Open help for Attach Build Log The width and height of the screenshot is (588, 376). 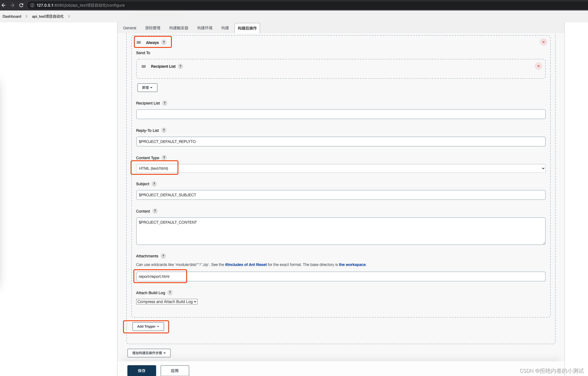170,293
